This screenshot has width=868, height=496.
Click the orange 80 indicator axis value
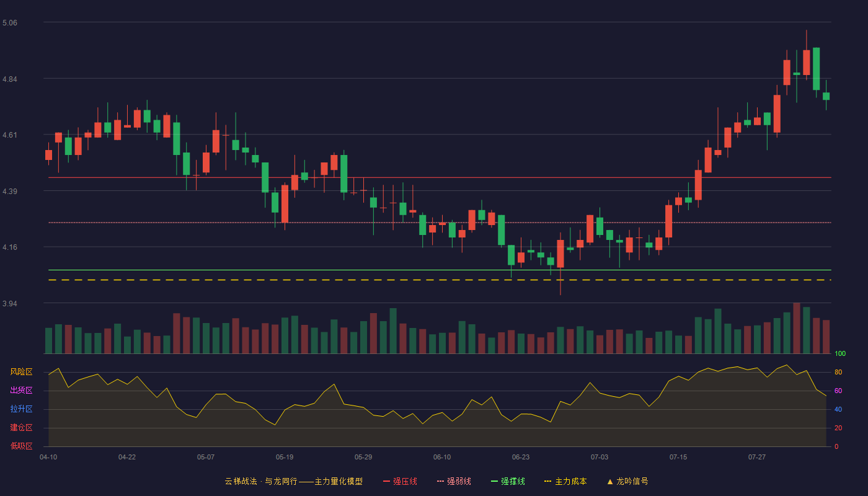(x=838, y=372)
